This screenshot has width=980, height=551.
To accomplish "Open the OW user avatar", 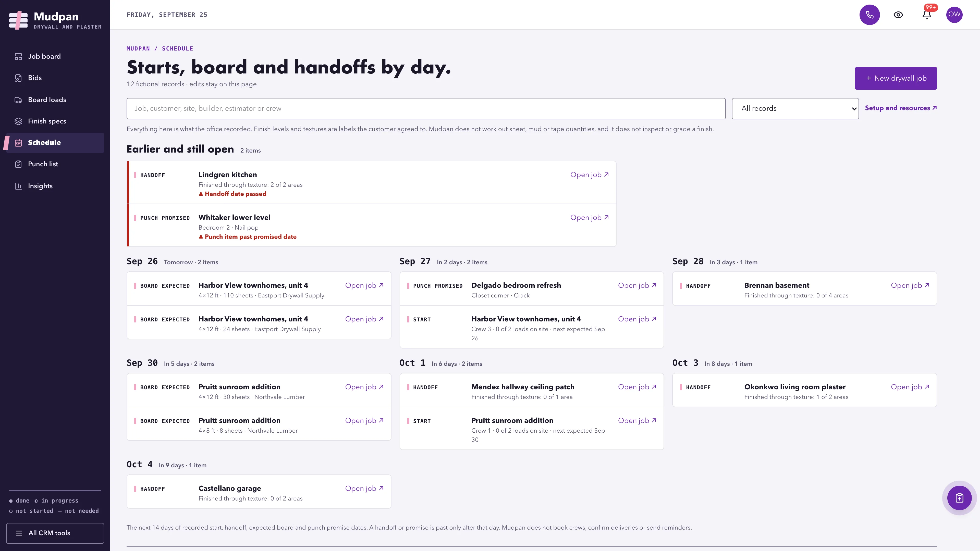I will coord(954,15).
